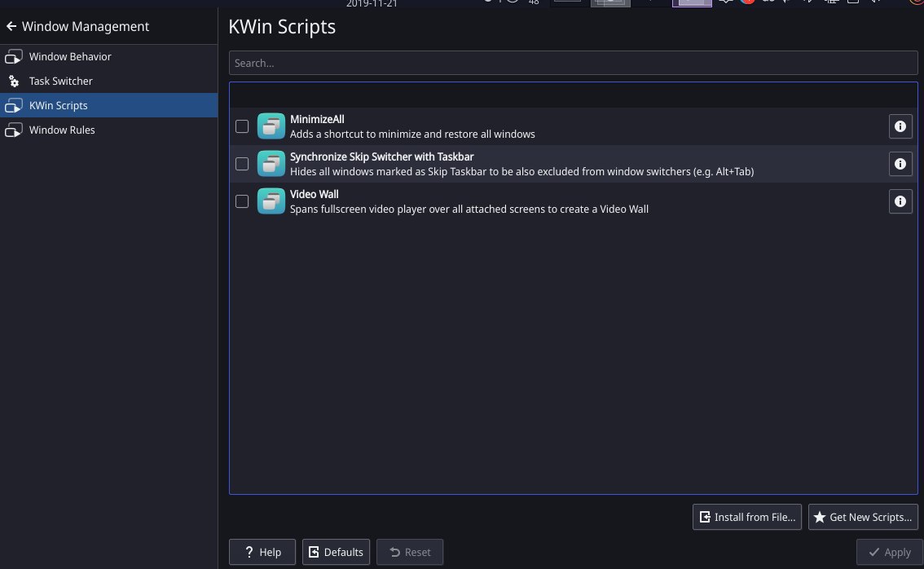Show info about Video Wall script
This screenshot has height=569, width=924.
900,201
